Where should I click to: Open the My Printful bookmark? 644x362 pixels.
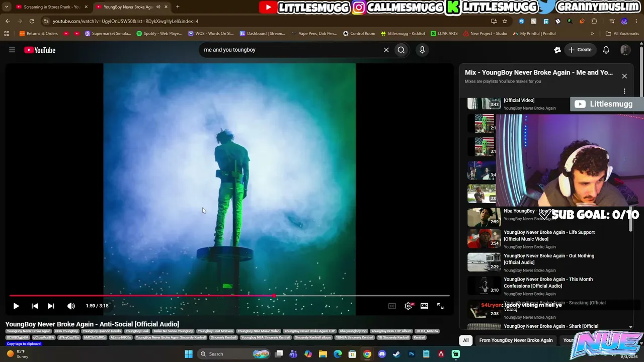click(534, 34)
